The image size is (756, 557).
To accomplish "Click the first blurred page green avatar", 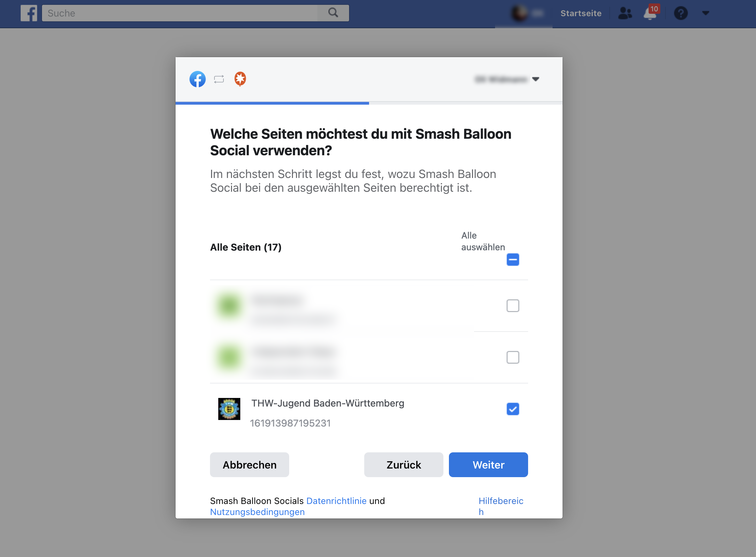I will (x=229, y=305).
